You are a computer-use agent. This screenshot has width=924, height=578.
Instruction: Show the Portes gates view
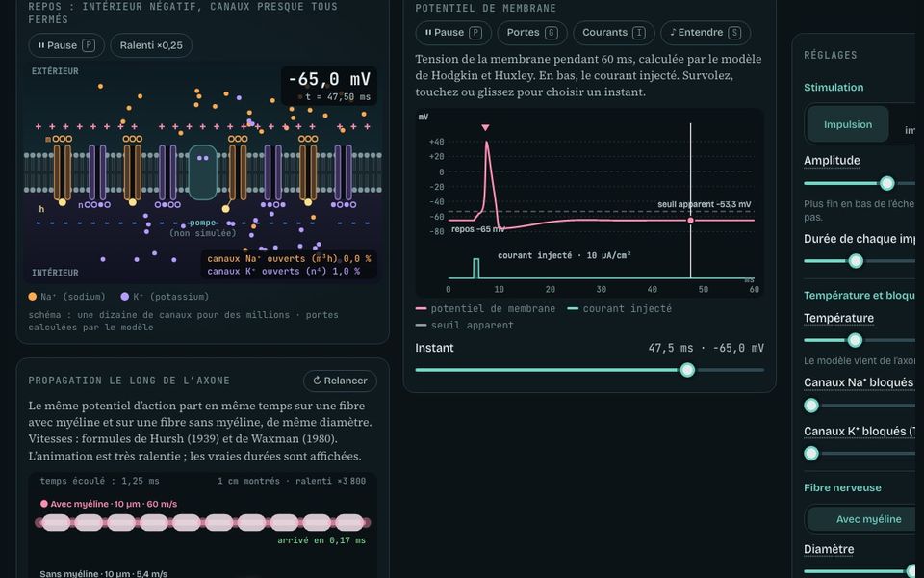[x=532, y=33]
